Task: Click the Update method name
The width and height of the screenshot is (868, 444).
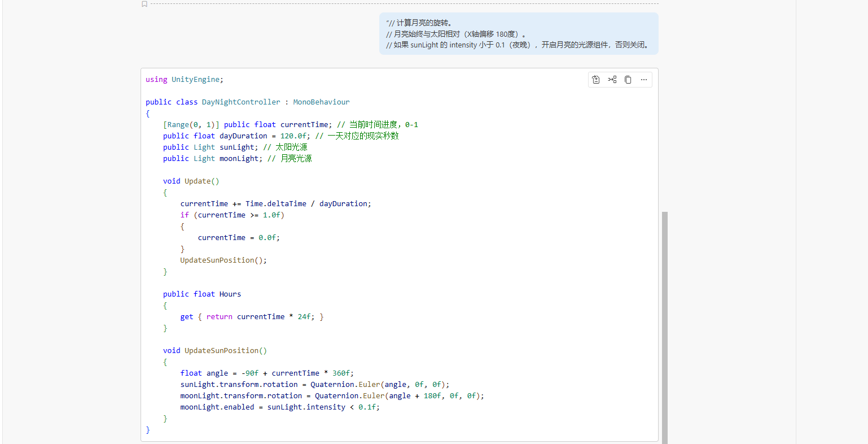Action: click(197, 181)
